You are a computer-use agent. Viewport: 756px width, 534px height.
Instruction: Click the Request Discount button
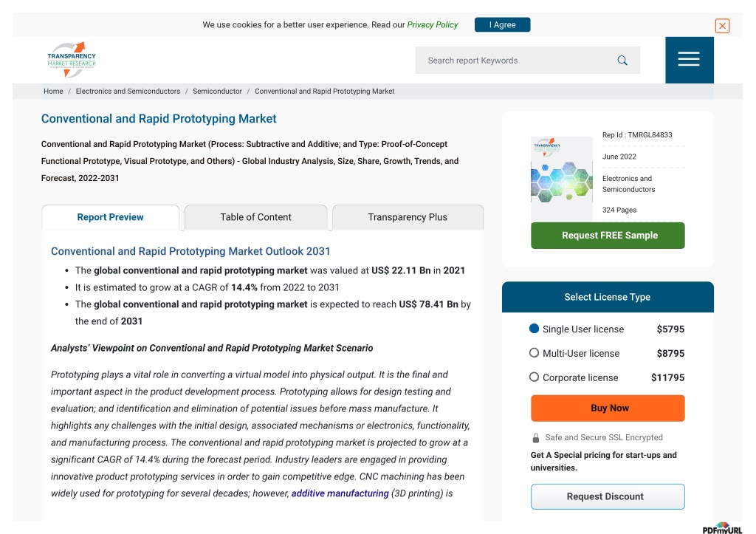(608, 496)
